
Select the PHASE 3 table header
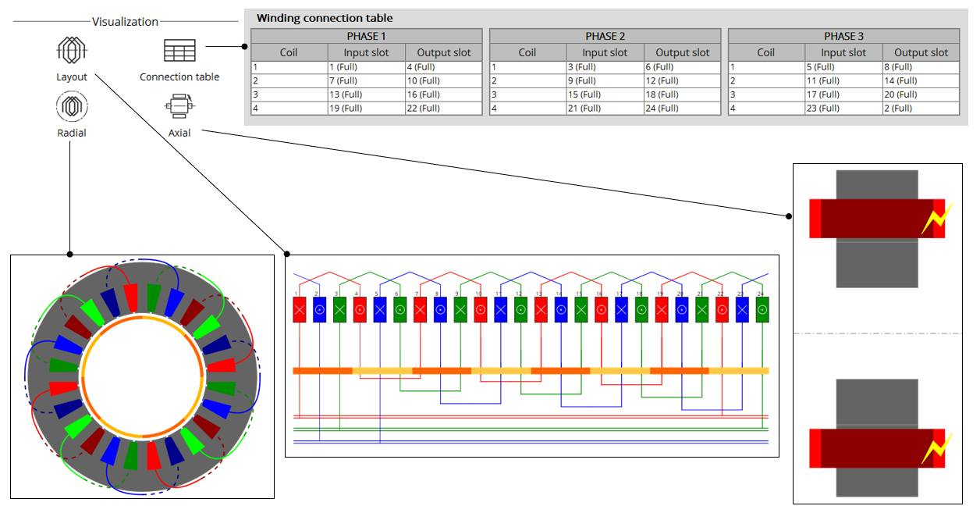843,37
